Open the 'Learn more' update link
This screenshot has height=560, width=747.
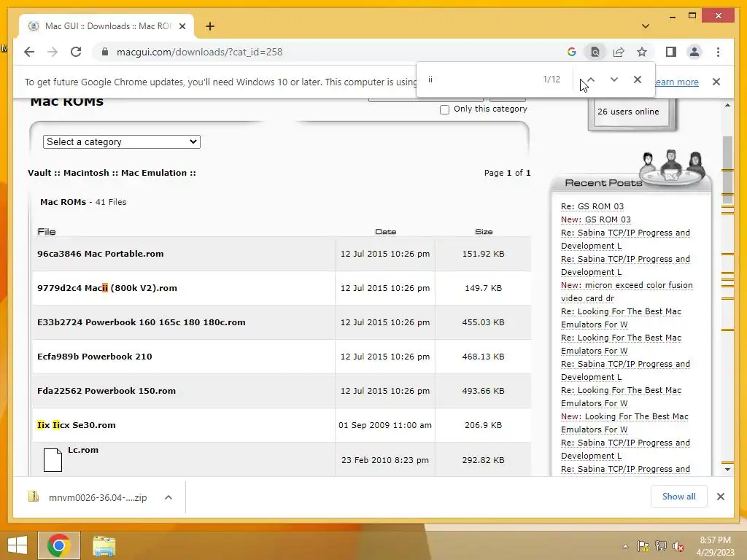(676, 82)
